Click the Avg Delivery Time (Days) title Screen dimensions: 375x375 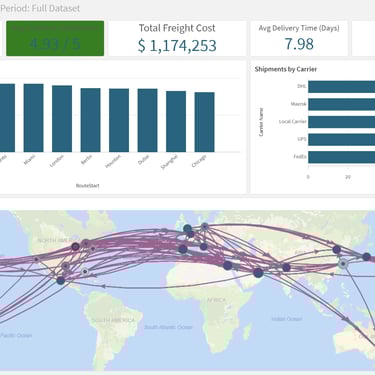coord(299,28)
